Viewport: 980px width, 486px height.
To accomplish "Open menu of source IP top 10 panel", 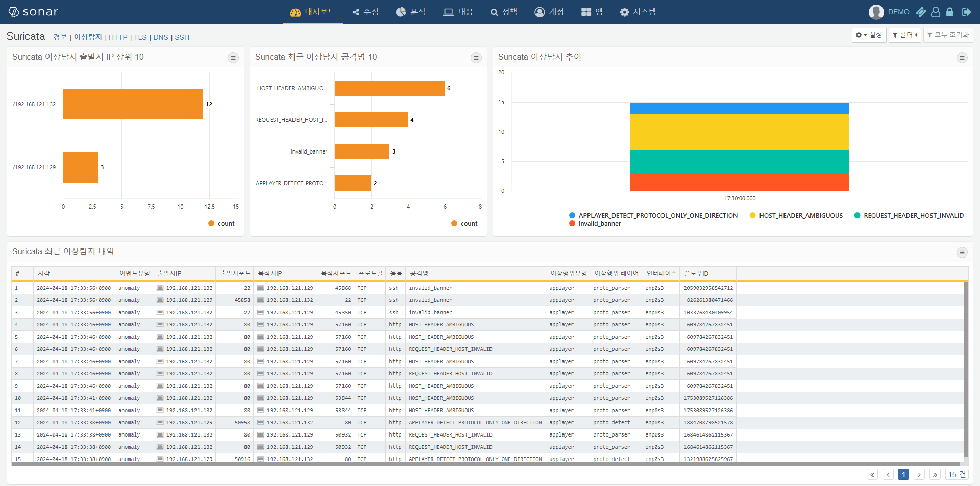I will click(x=233, y=58).
